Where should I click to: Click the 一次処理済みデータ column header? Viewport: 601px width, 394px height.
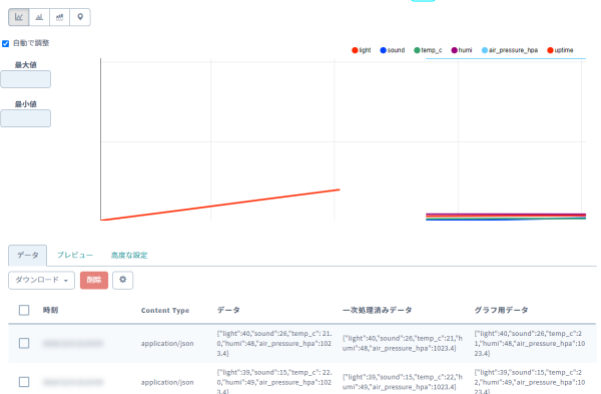tap(377, 310)
